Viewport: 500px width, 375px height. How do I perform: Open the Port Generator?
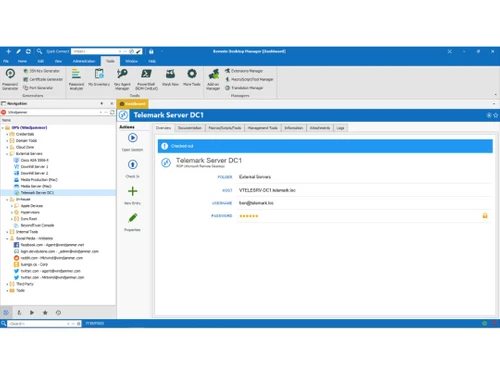pos(38,88)
